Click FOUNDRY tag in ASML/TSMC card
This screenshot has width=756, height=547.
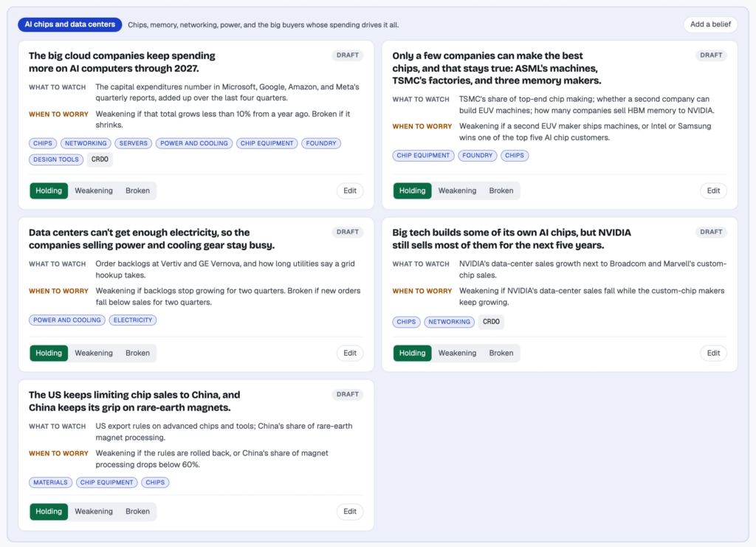click(x=478, y=156)
